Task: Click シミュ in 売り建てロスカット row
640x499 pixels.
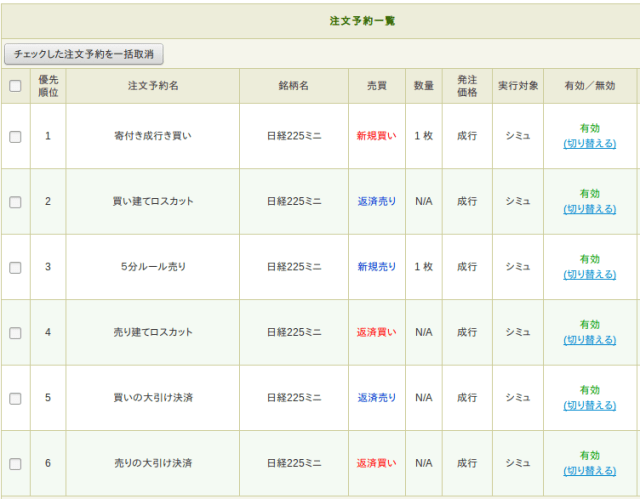Action: coord(518,332)
